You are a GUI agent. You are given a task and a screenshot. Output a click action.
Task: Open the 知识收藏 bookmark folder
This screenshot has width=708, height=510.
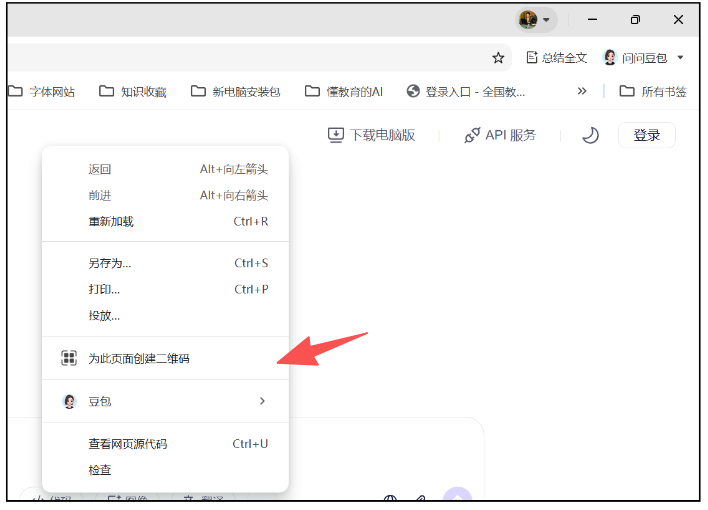coord(133,92)
